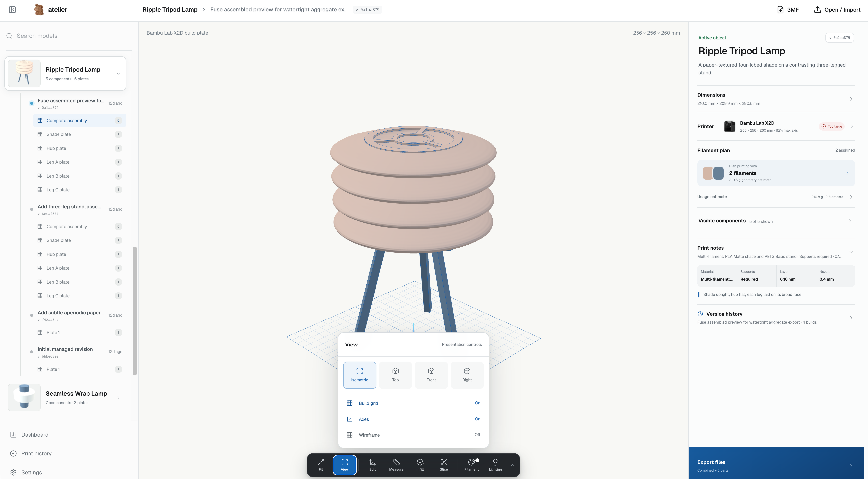Open Version history
868x479 pixels.
coord(776,318)
